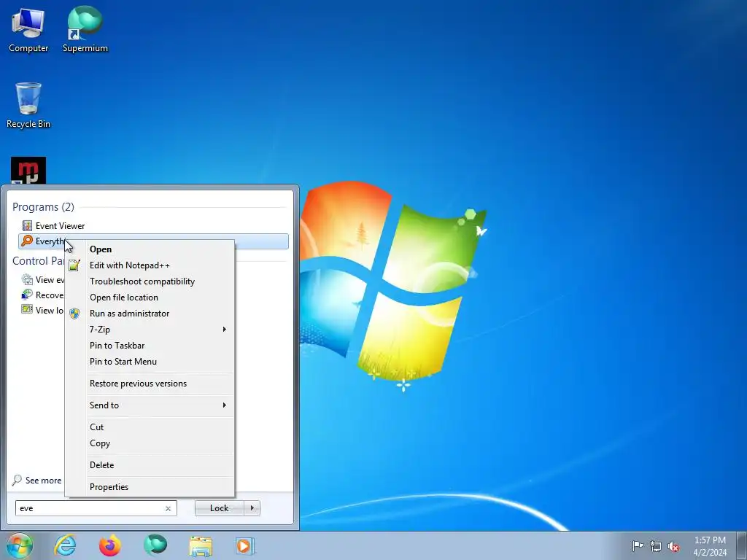Click the muted volume tray icon

click(673, 547)
